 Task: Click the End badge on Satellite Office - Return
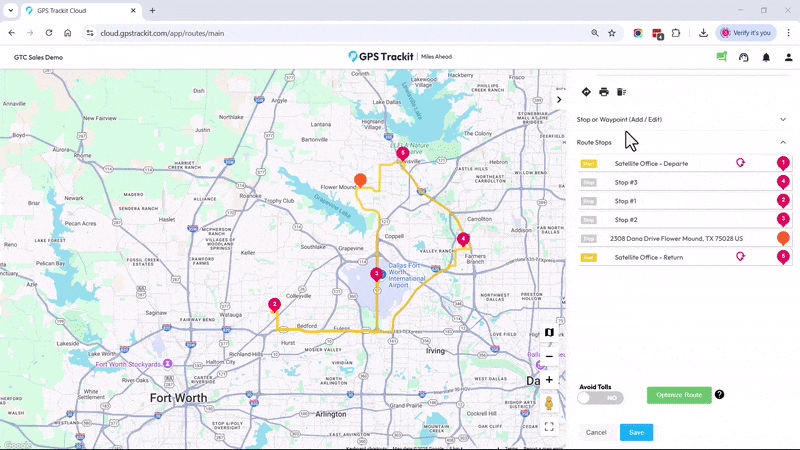point(589,258)
